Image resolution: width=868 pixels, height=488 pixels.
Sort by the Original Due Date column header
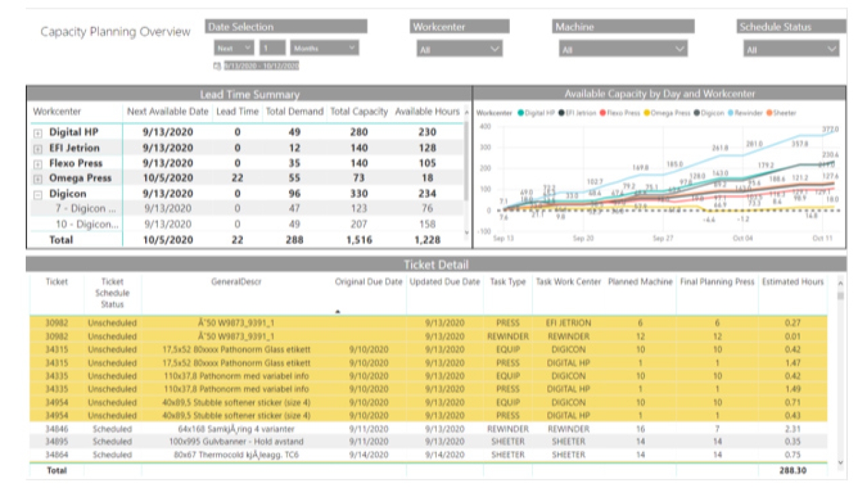pos(368,282)
